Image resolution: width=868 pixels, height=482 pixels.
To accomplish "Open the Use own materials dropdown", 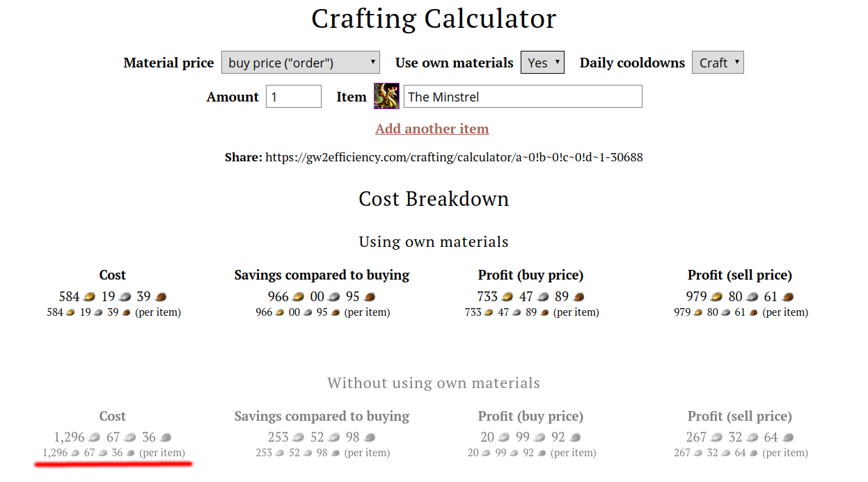I will tap(542, 62).
